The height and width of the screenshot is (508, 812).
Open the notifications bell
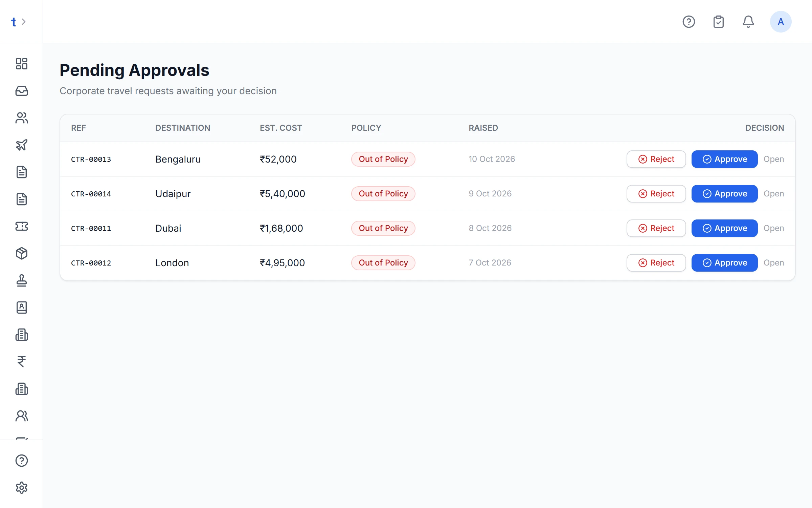748,22
